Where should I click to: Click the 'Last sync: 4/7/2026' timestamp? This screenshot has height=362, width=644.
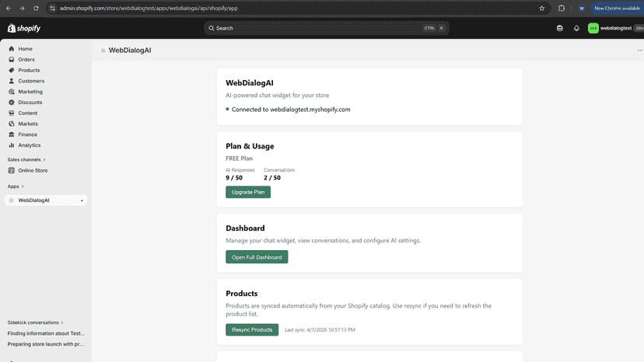[x=320, y=330]
